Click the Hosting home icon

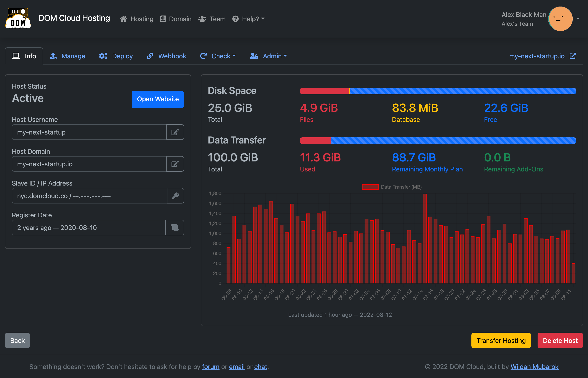[124, 19]
